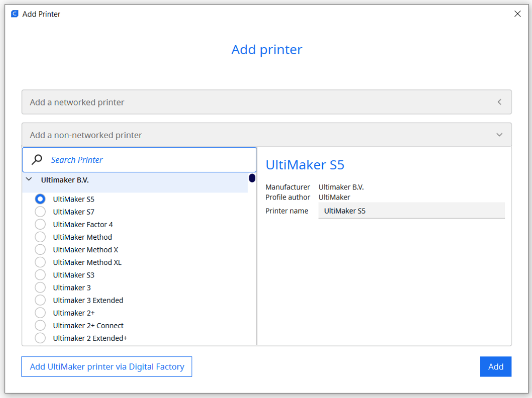The height and width of the screenshot is (398, 532).
Task: Select the UltiMaker S3 radio button
Action: pyautogui.click(x=40, y=275)
